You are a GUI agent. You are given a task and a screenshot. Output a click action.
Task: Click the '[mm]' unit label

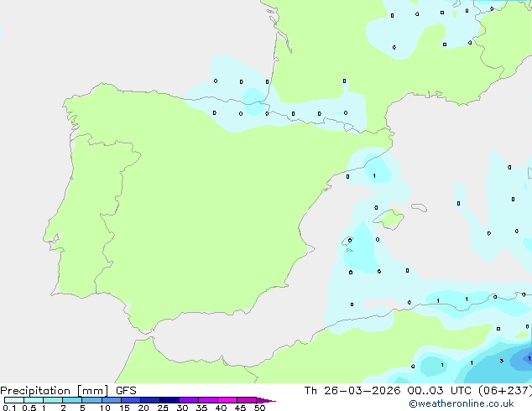(93, 391)
